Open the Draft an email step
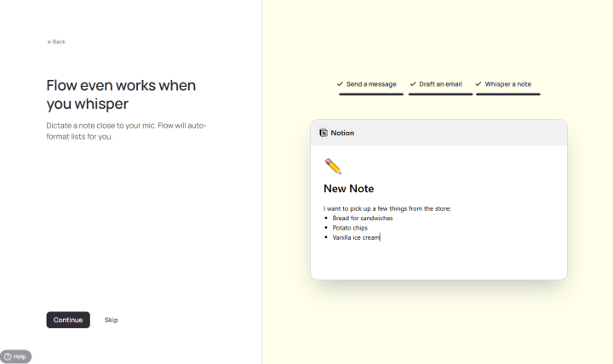Viewport: 613px width, 364px height. point(440,84)
